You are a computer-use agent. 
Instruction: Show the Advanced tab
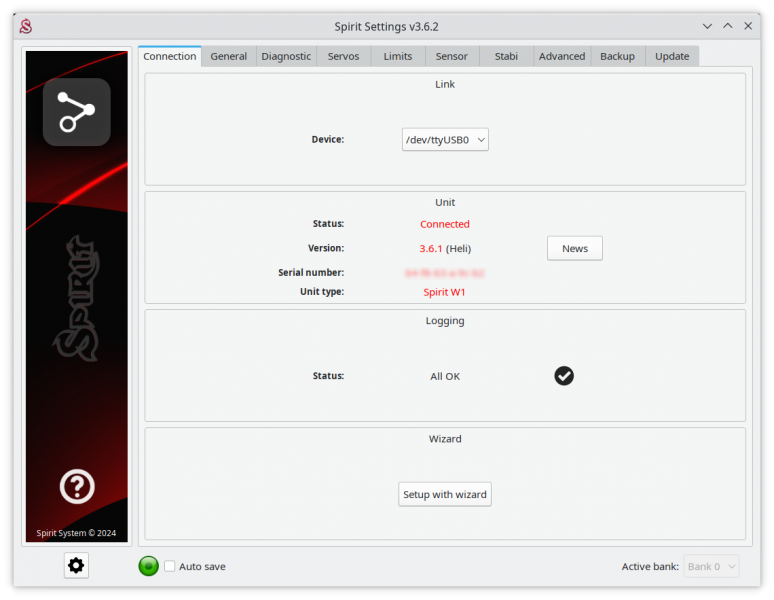click(562, 56)
